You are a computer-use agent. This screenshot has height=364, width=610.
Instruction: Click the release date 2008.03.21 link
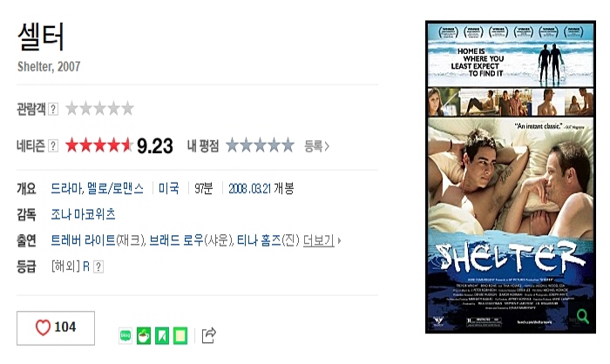tap(250, 189)
